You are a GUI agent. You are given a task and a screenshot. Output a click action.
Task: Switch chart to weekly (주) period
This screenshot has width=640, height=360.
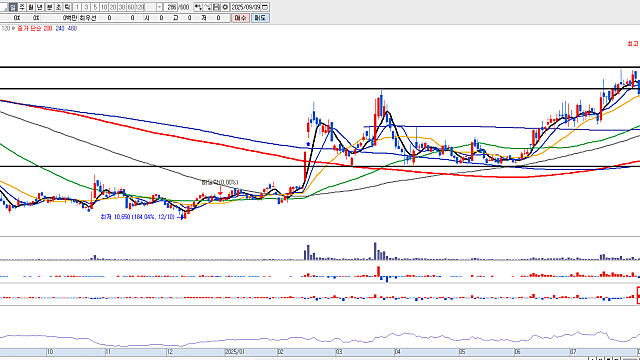tap(22, 7)
